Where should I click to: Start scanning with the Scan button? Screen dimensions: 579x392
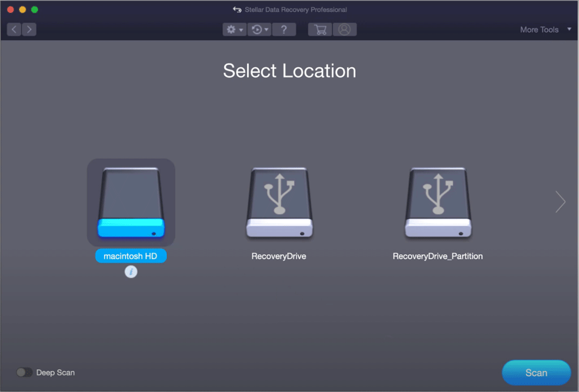tap(535, 372)
